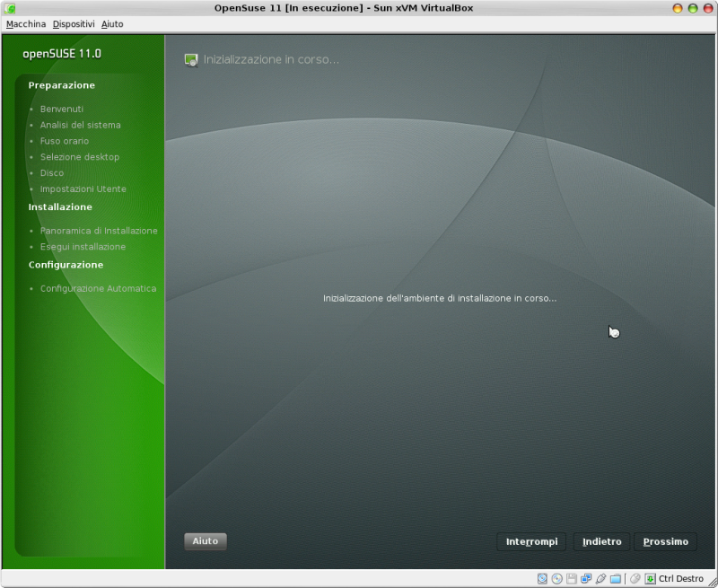Open the Aiuto menu in the menu bar
718x588 pixels.
tap(112, 23)
